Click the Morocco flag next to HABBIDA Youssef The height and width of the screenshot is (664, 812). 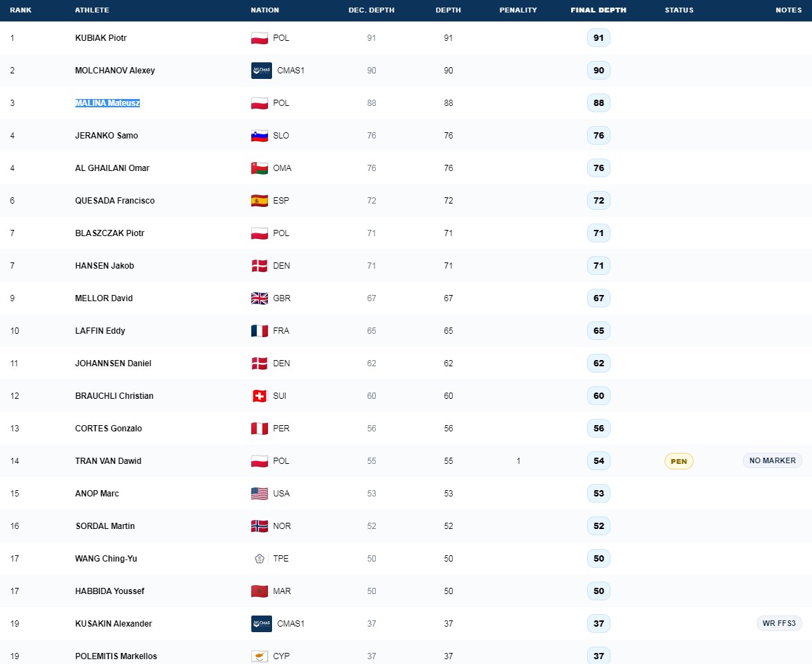[x=260, y=591]
